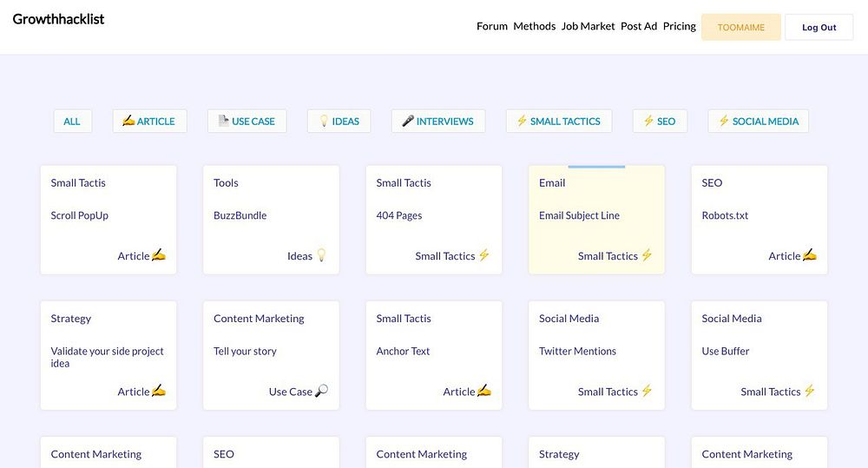Go to Job Market

click(588, 26)
